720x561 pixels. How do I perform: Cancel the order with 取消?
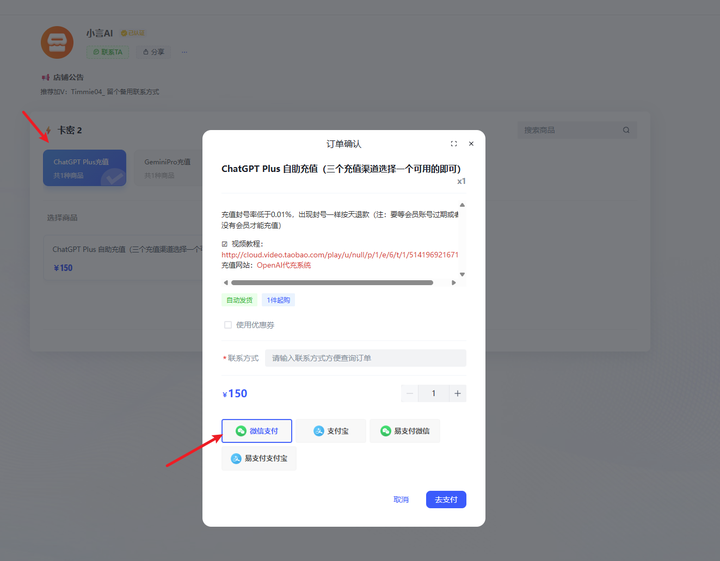coord(401,499)
